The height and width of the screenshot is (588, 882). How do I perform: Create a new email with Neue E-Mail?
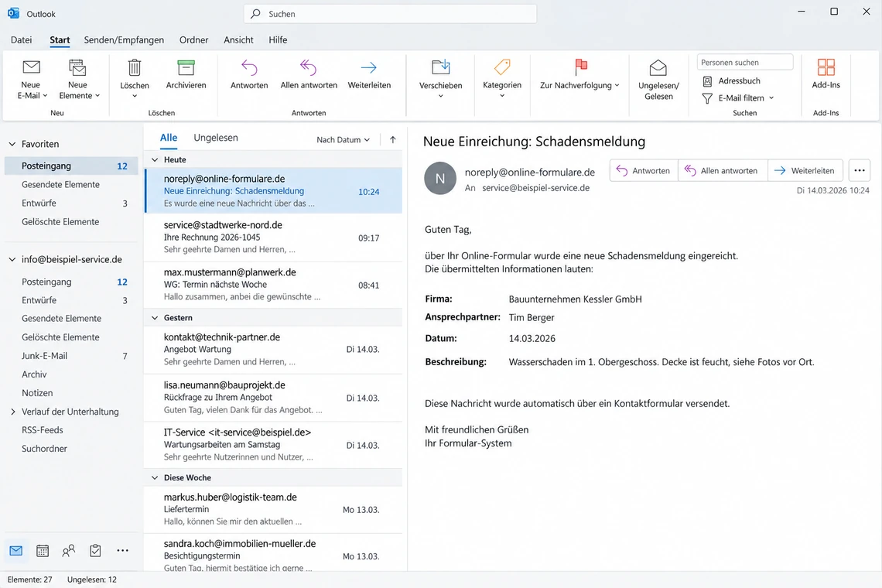32,80
